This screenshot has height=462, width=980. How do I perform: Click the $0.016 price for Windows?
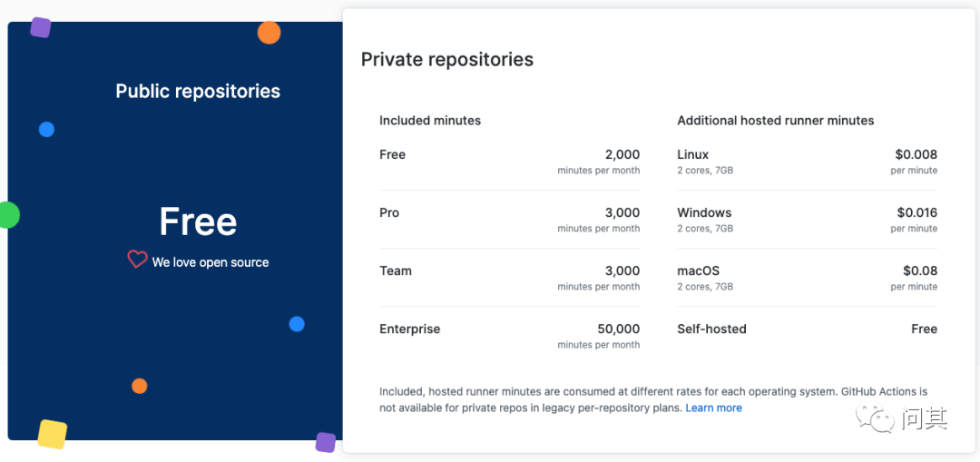(916, 213)
